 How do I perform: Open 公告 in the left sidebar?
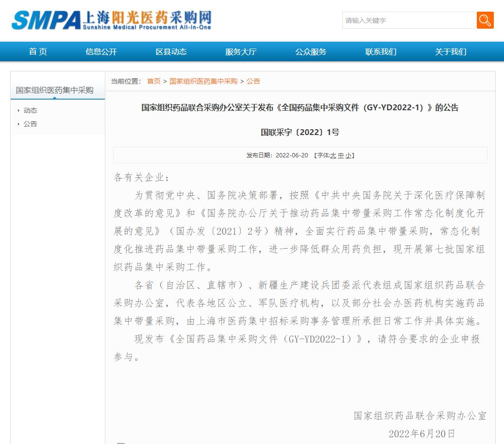(x=30, y=124)
